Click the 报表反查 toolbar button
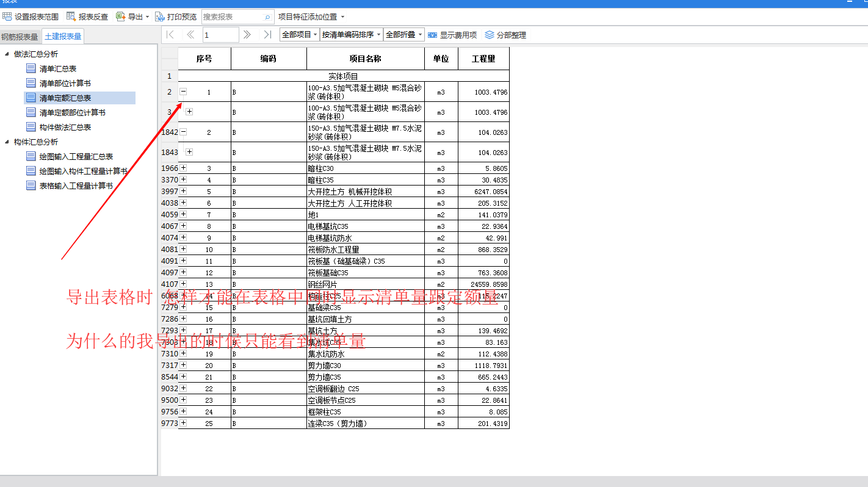This screenshot has width=868, height=487. pos(87,17)
